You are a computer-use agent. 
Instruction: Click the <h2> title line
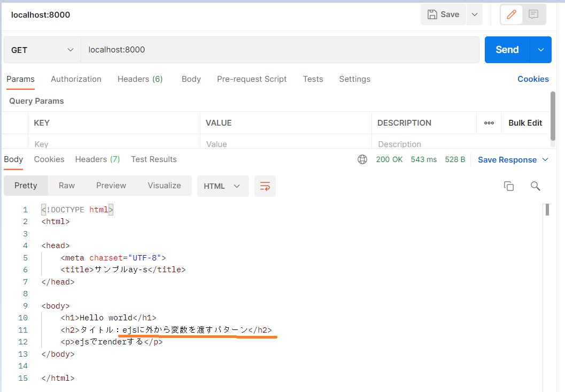[x=166, y=330]
